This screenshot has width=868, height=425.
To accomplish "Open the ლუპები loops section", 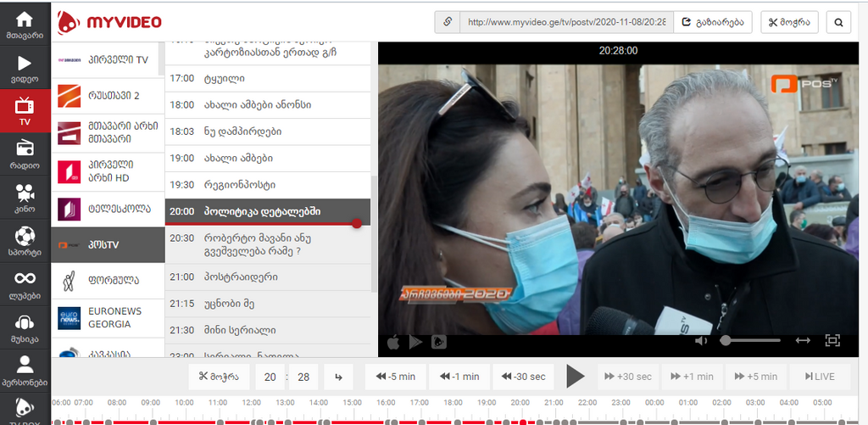I will (25, 283).
